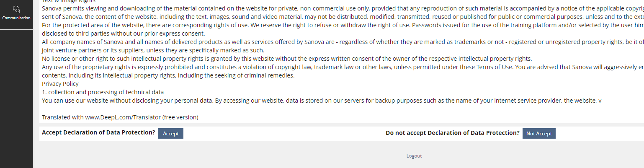
Task: Click the 'disclosed to third parties' line
Action: 123,34
